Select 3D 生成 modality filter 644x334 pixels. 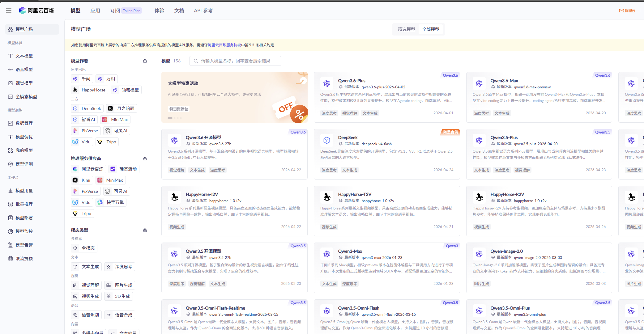pos(118,296)
